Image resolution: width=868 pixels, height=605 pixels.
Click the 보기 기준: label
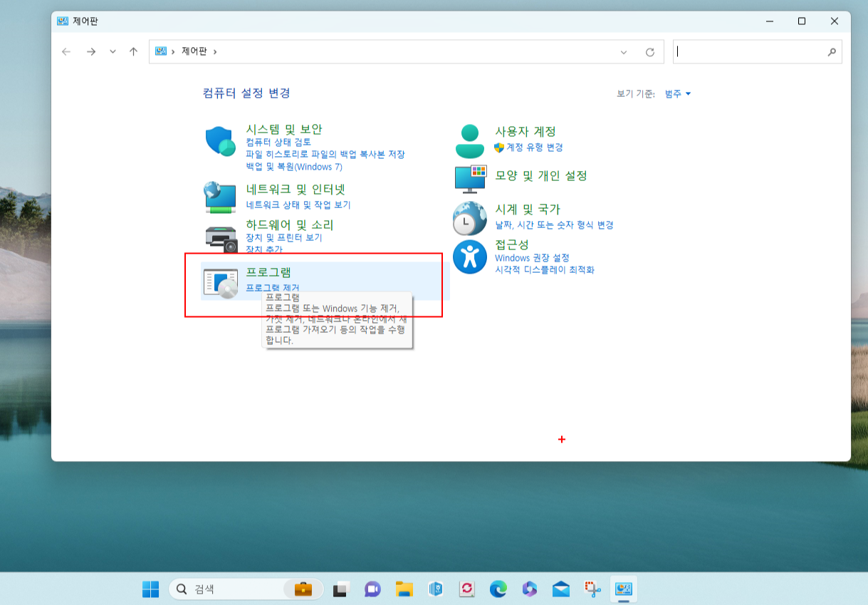(636, 94)
